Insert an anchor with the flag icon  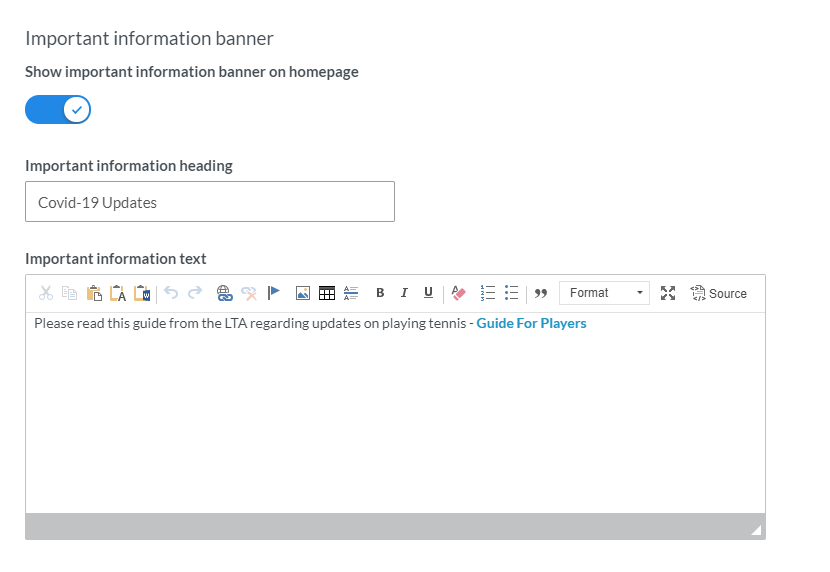pos(274,293)
